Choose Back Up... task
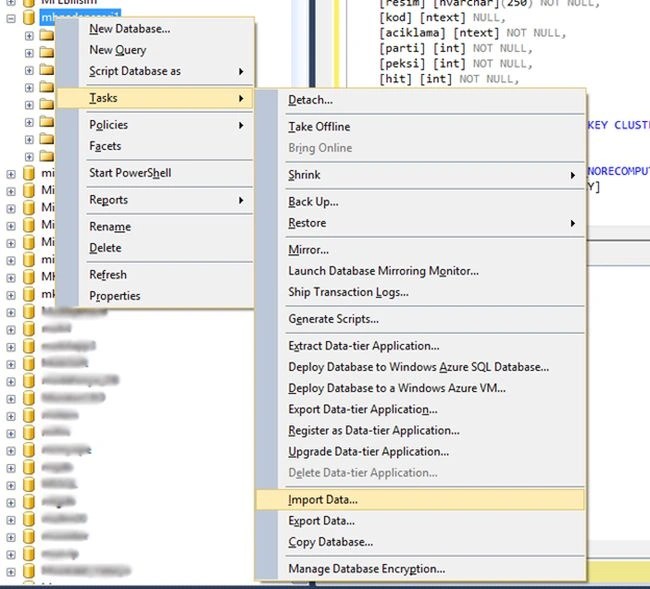The width and height of the screenshot is (650, 589). (420, 202)
